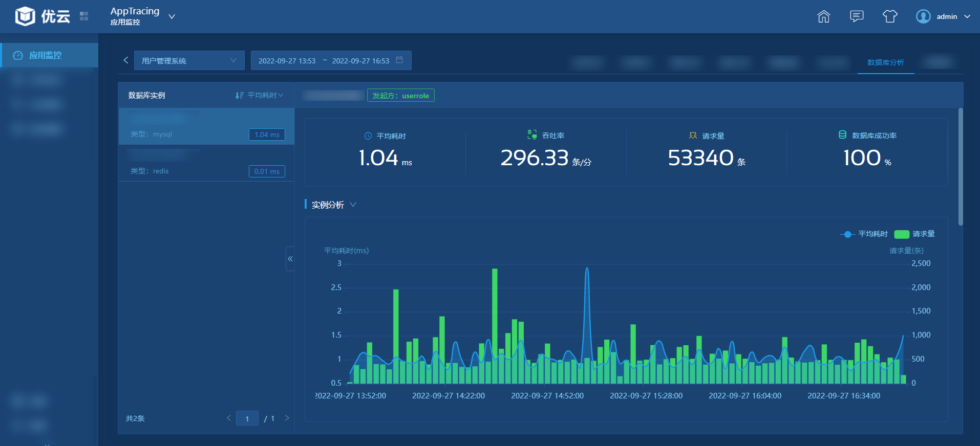Select the mysql database instance row
The height and width of the screenshot is (446, 980).
(x=206, y=126)
